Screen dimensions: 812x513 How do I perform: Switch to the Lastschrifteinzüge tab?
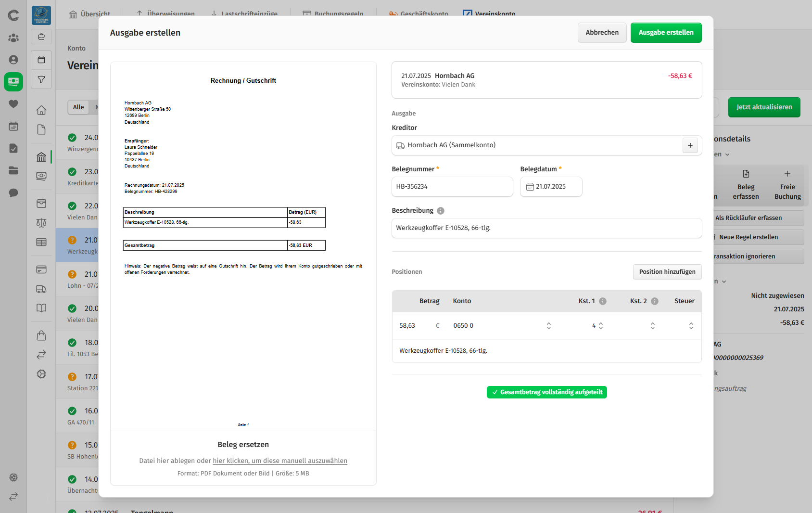click(244, 14)
